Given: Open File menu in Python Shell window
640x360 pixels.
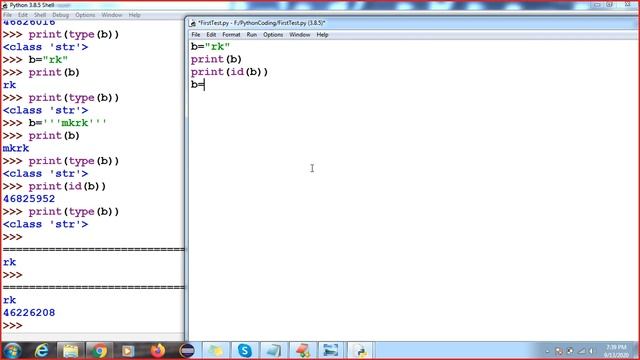Looking at the screenshot, I should tap(7, 15).
